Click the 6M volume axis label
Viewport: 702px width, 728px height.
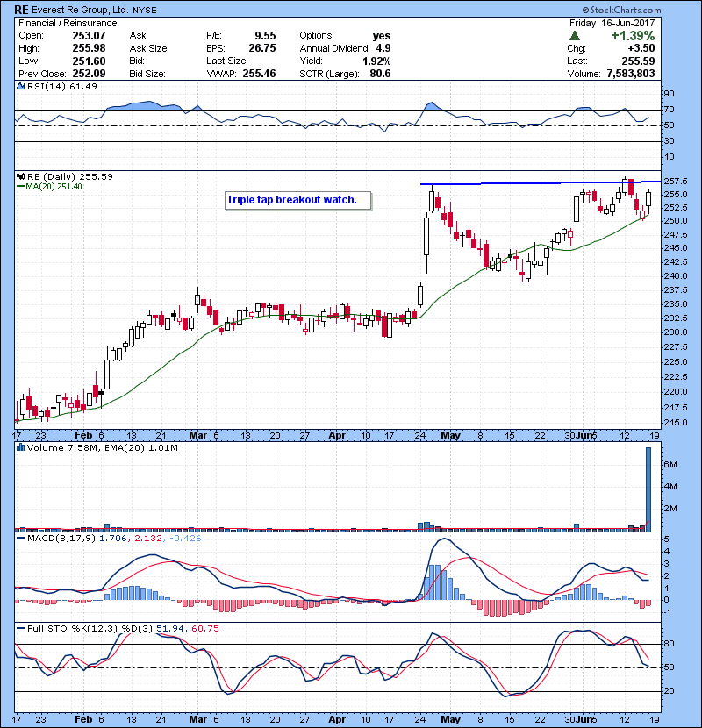point(670,465)
